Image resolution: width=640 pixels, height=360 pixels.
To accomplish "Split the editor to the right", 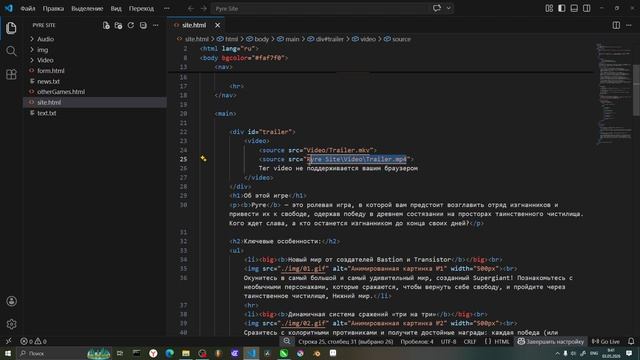I will coord(616,25).
